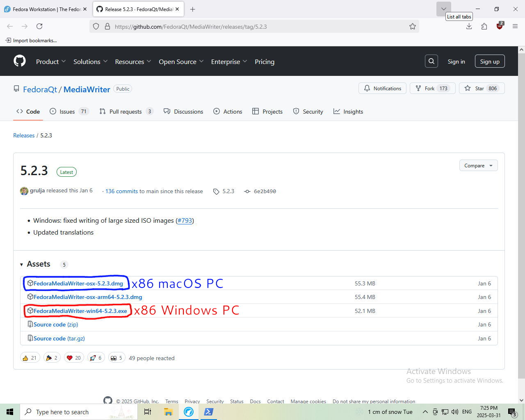Click the Firefox forward arrow
This screenshot has height=420, width=525.
(25, 26)
